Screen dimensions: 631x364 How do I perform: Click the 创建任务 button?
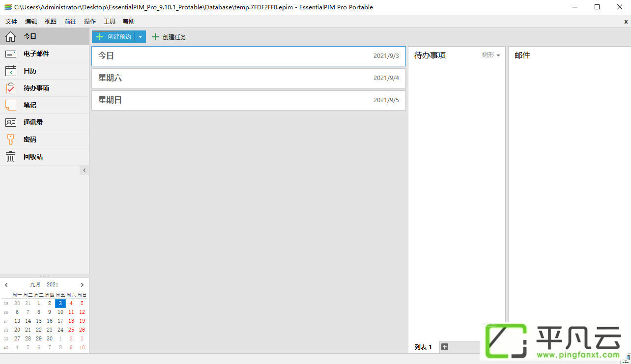click(x=169, y=37)
